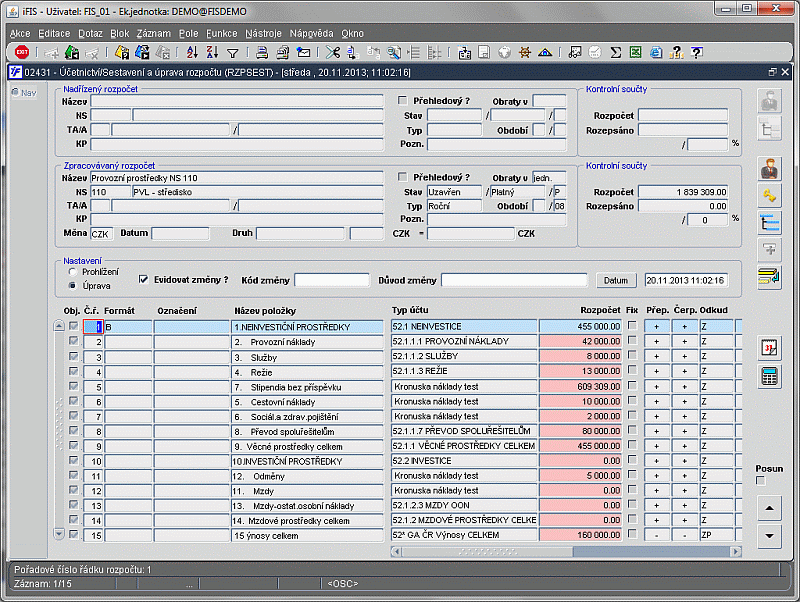Click the '+' Přep. button in Služby row
This screenshot has height=602, width=800.
(657, 357)
